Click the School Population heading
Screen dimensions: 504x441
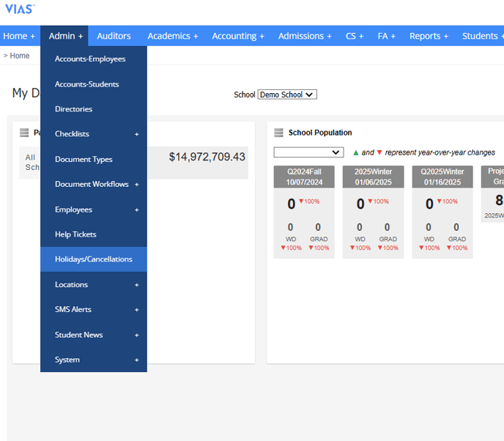(x=320, y=133)
